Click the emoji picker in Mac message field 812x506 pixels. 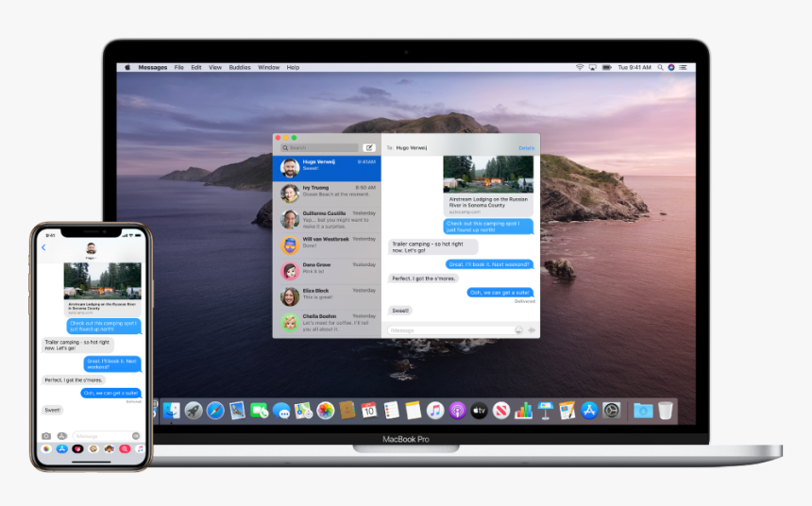[518, 329]
